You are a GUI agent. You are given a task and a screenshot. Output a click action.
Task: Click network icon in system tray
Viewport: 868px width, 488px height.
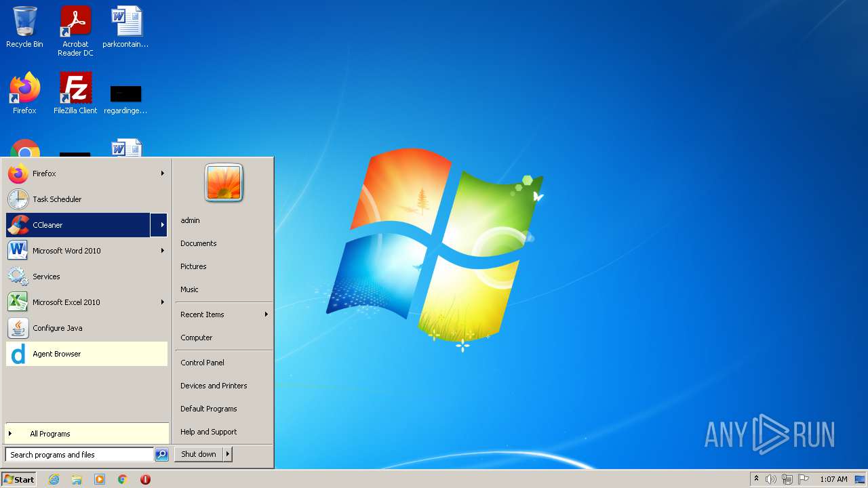pos(787,479)
